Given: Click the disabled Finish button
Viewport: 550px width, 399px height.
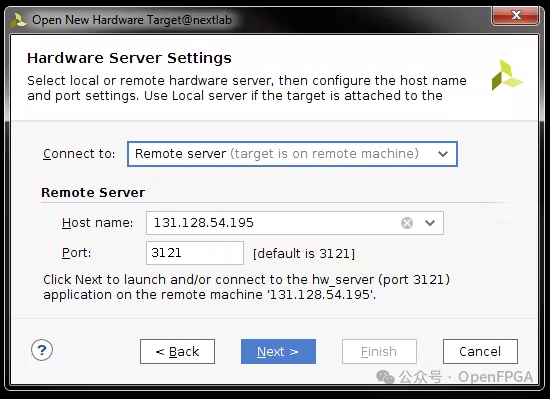Looking at the screenshot, I should (x=379, y=351).
